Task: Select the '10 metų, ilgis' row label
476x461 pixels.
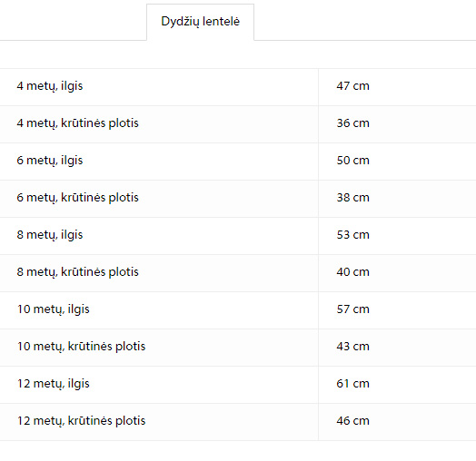Action: click(x=54, y=309)
